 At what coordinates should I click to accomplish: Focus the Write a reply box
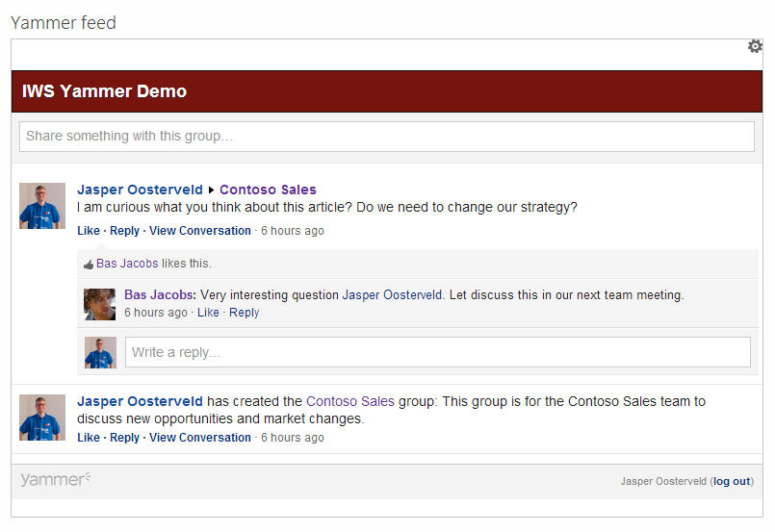point(437,352)
